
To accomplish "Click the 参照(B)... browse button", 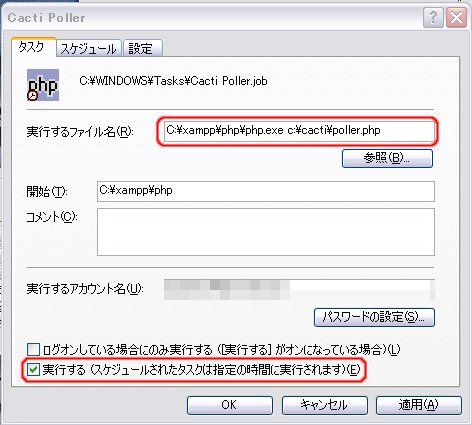I will coord(387,158).
